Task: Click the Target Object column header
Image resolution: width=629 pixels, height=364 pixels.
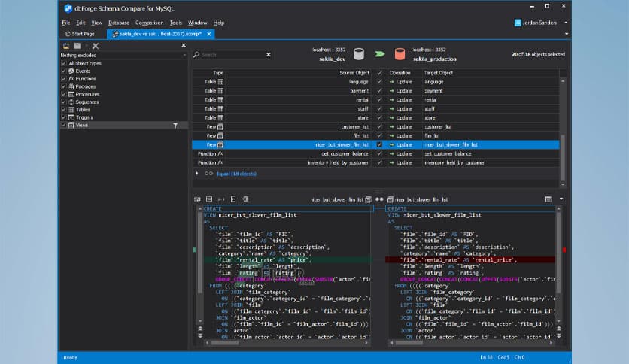Action: click(x=439, y=73)
